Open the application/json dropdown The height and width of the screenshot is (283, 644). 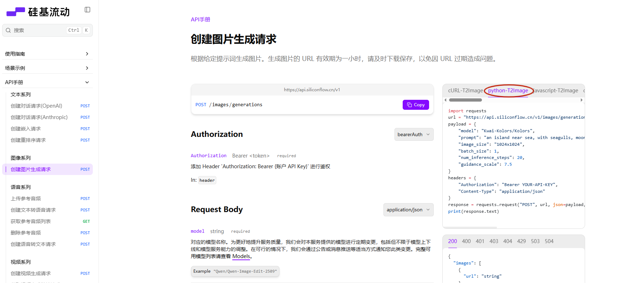(x=408, y=210)
